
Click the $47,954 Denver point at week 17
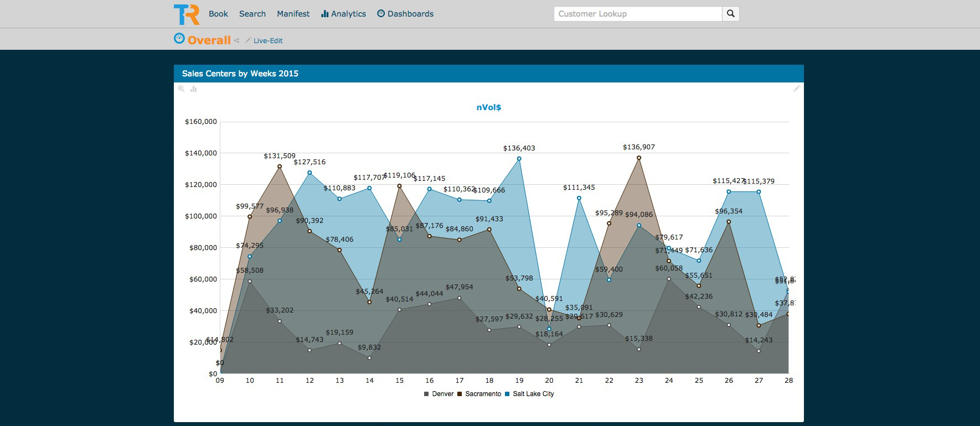[x=460, y=298]
